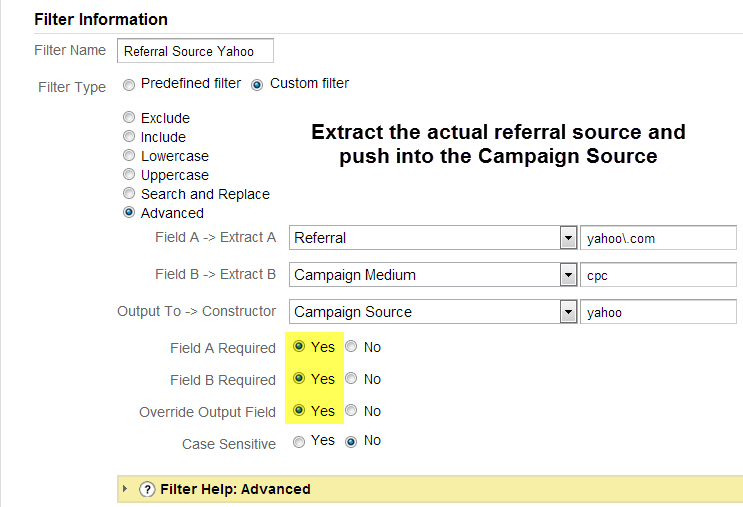Choose Search and Replace filter option
This screenshot has height=507, width=743.
pos(129,193)
